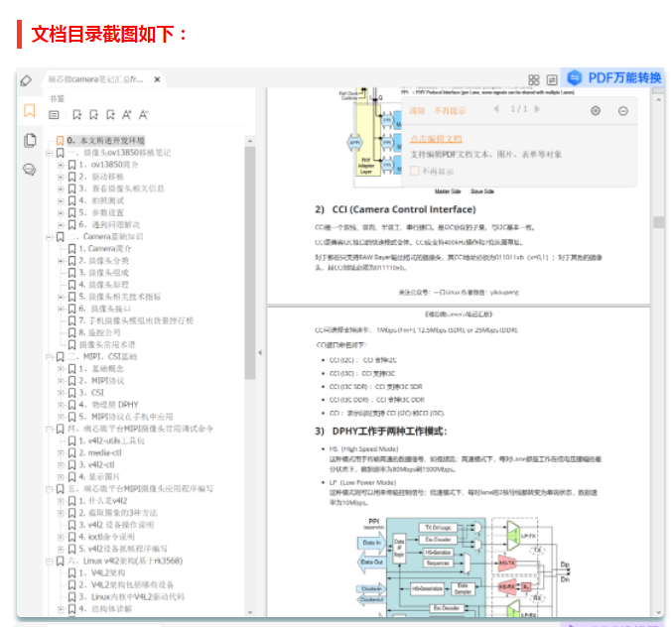This screenshot has width=672, height=627.
Task: Select bookmark 0. 本文所述开发环境
Action: [x=106, y=141]
